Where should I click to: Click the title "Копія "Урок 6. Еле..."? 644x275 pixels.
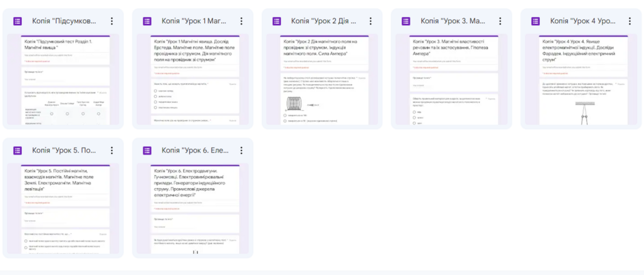point(195,150)
